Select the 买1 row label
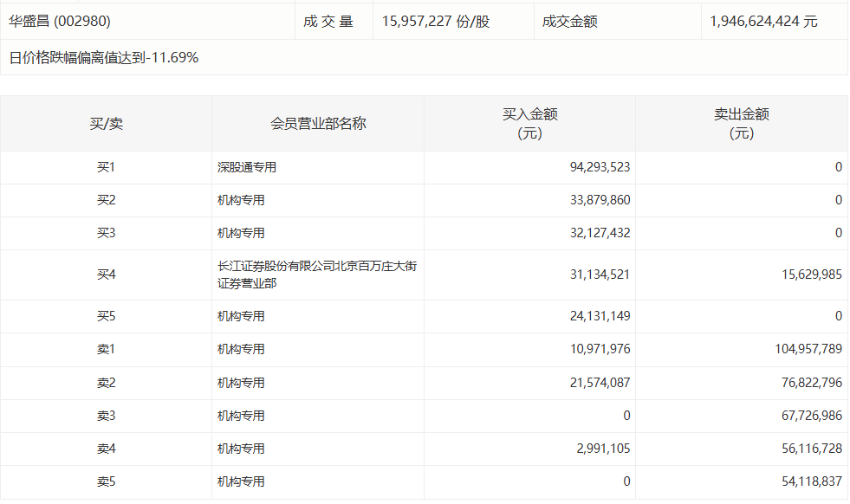This screenshot has width=850, height=504. pyautogui.click(x=107, y=167)
